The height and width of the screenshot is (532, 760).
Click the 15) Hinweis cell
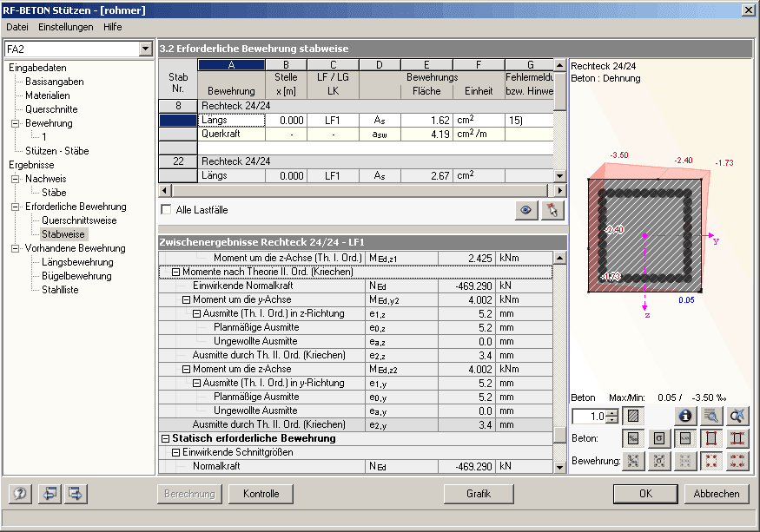pyautogui.click(x=529, y=120)
